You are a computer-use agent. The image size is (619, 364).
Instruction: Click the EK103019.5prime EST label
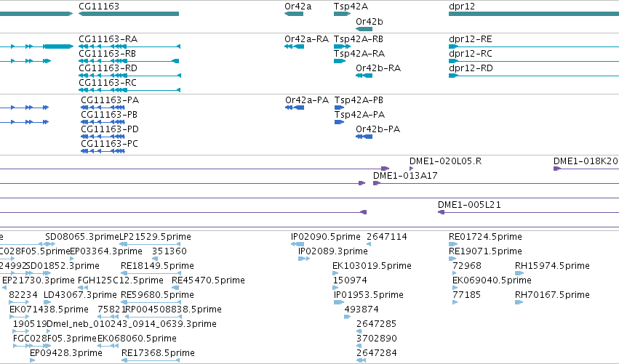coord(372,266)
